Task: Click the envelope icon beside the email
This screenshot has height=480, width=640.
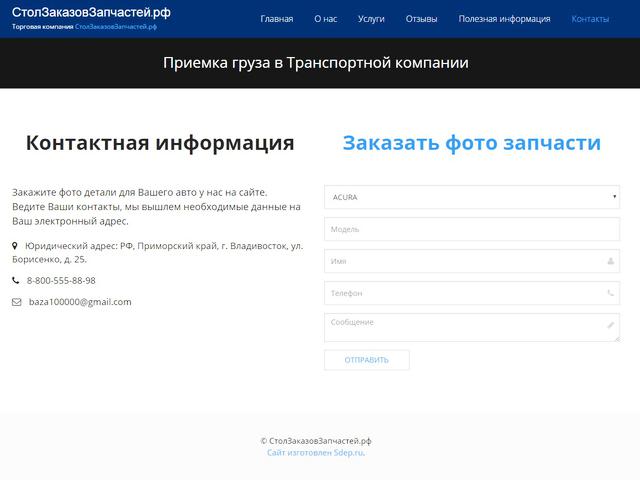Action: coord(16,302)
